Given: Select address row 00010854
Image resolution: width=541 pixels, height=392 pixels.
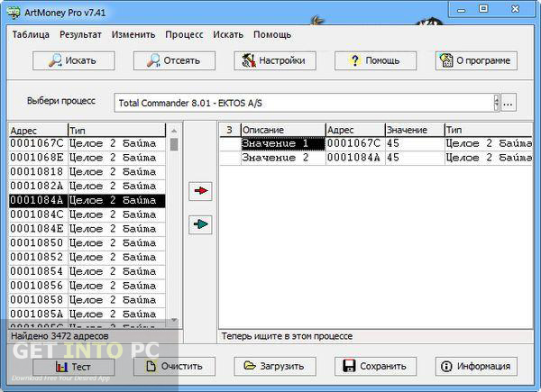Looking at the screenshot, I should point(87,271).
